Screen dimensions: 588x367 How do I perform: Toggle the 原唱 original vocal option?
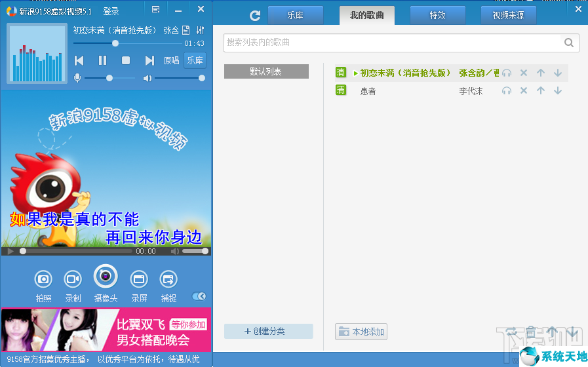click(171, 60)
